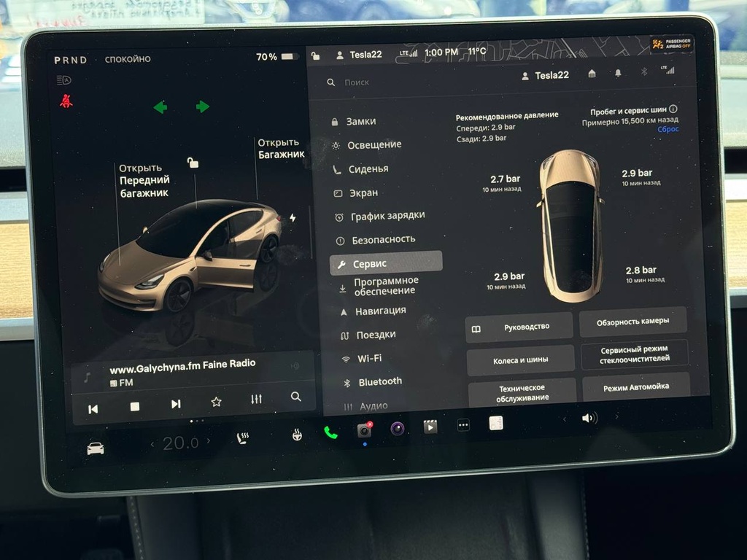Skip to the next radio station

coord(176,404)
